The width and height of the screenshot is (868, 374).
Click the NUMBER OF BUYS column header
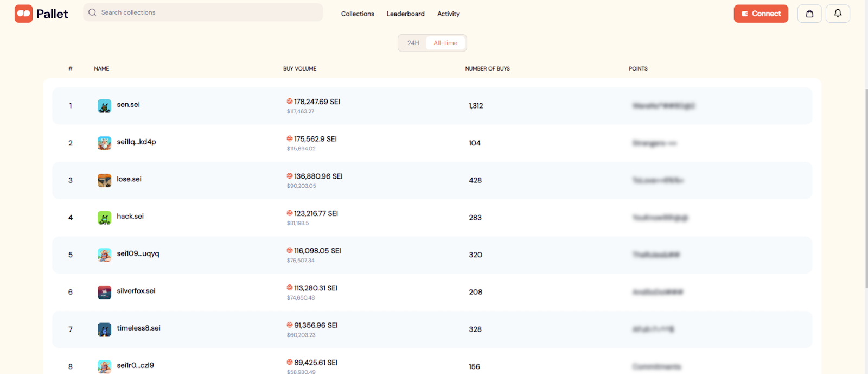pyautogui.click(x=488, y=69)
